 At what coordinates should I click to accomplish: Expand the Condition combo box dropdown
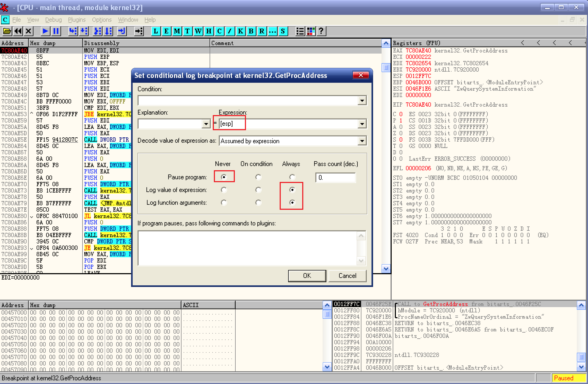pos(362,101)
